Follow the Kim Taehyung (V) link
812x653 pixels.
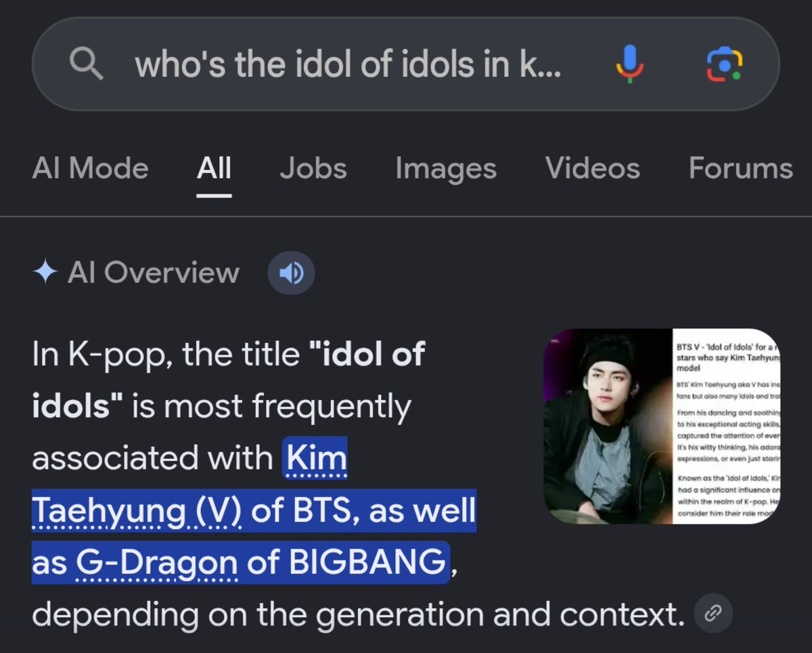(189, 485)
